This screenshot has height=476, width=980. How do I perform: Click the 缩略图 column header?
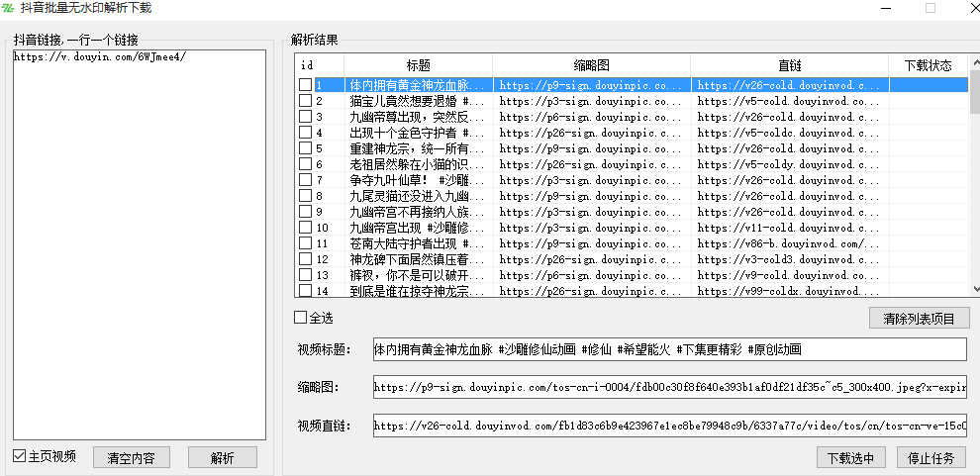(591, 65)
